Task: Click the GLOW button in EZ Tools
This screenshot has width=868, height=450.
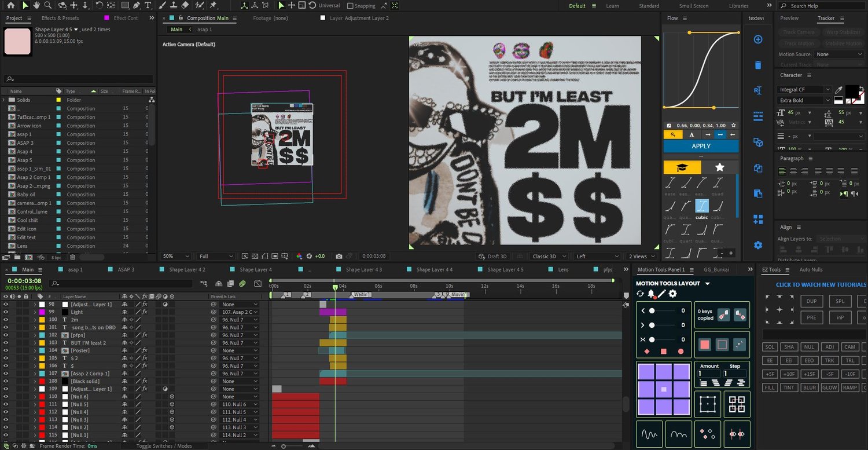Action: pyautogui.click(x=829, y=388)
